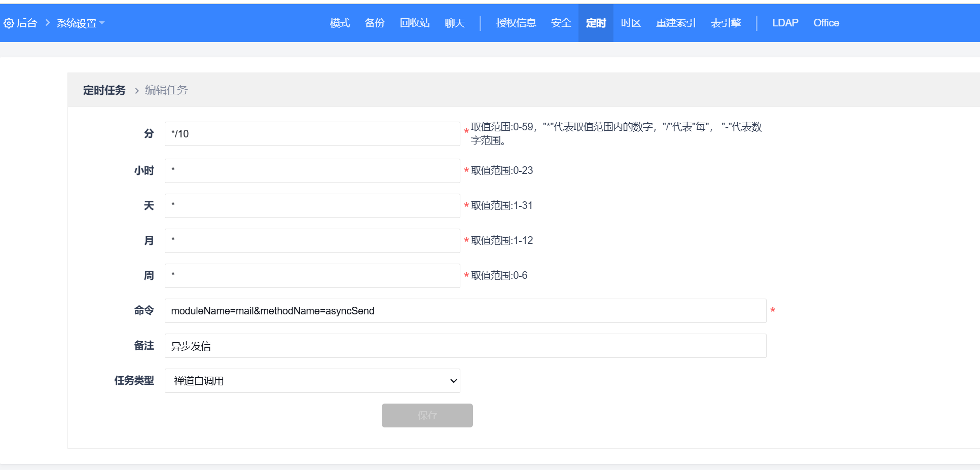
Task: Click the 任务类型 field label
Action: [x=134, y=380]
